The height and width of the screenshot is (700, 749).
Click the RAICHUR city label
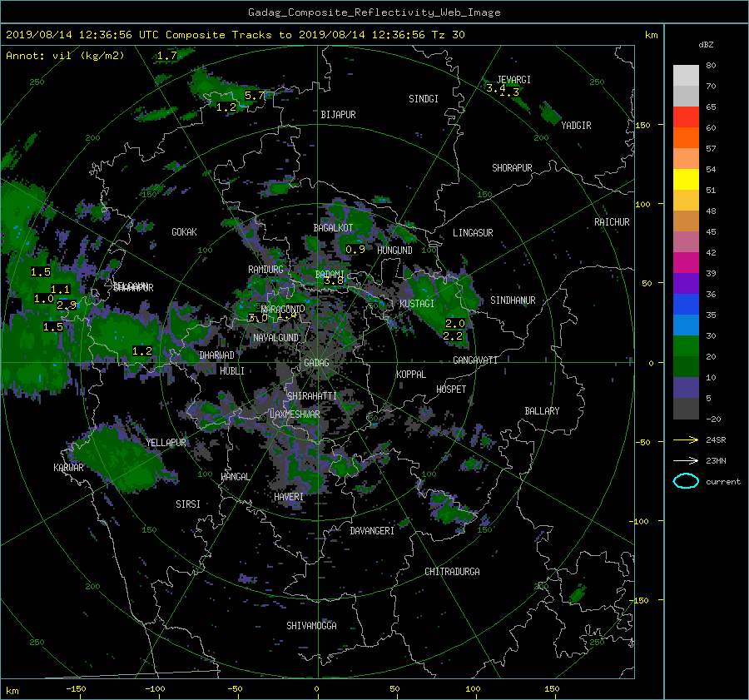coord(612,222)
